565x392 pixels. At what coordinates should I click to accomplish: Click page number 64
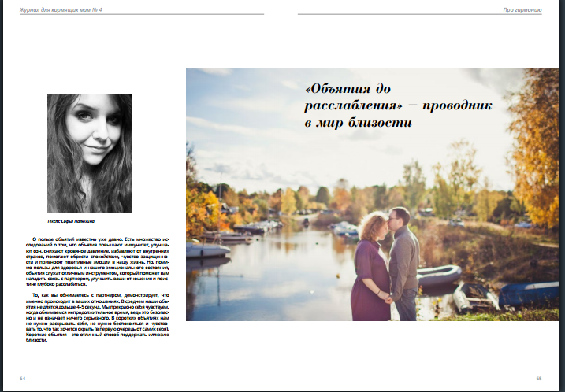coord(22,379)
